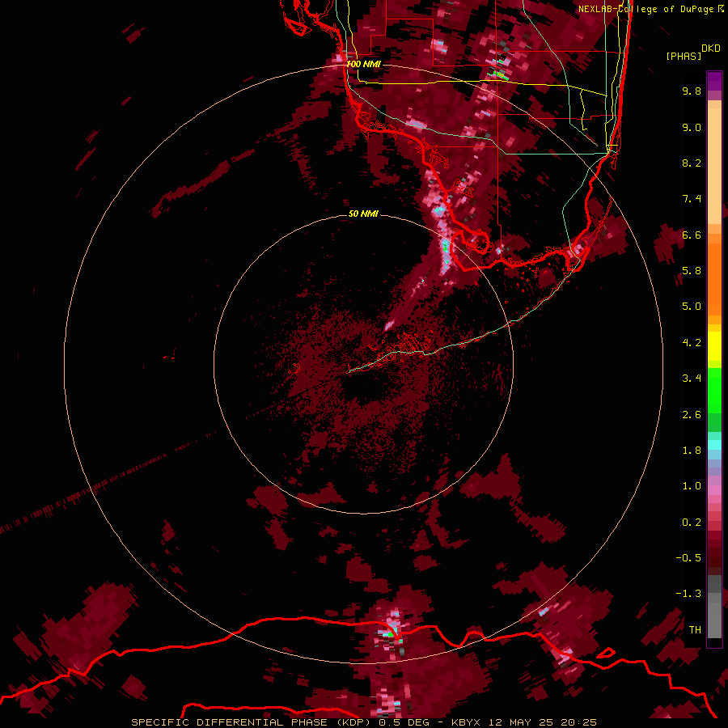Click the green segment of the color bar
Screen dimensions: 728x728
(714, 400)
